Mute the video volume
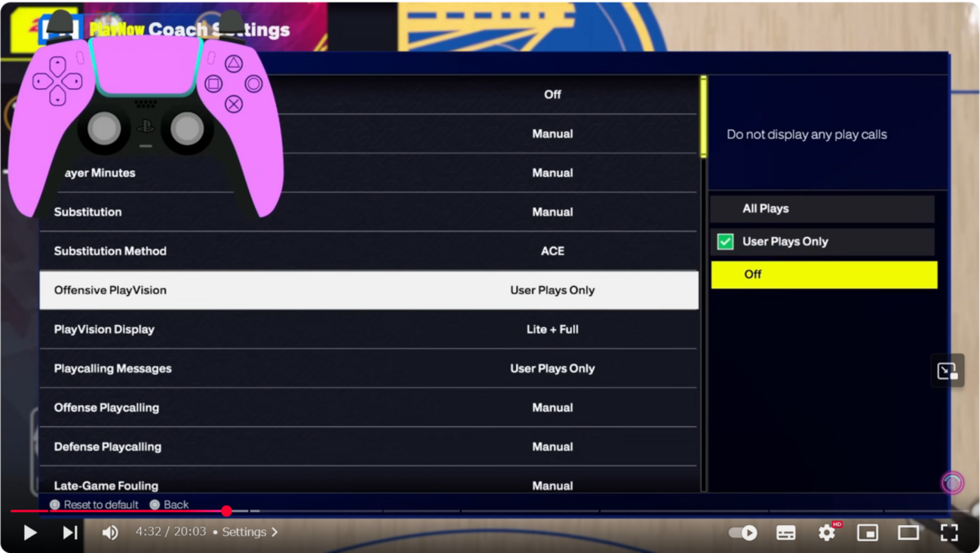The width and height of the screenshot is (980, 553). (110, 533)
